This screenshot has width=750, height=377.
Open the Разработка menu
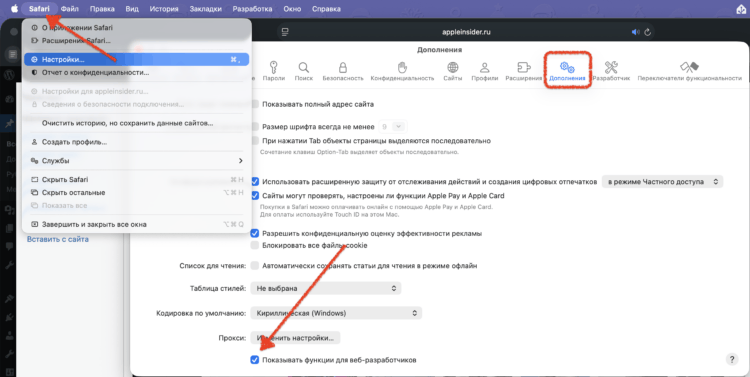(x=253, y=9)
